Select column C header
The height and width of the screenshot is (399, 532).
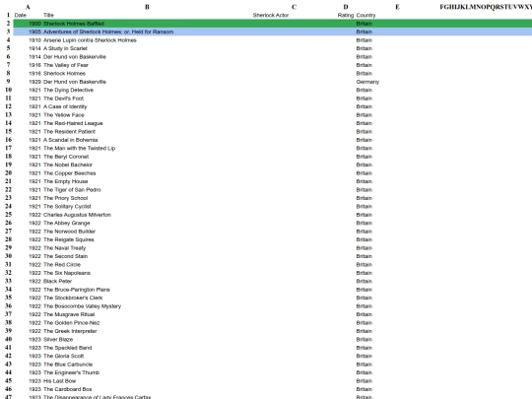click(294, 7)
